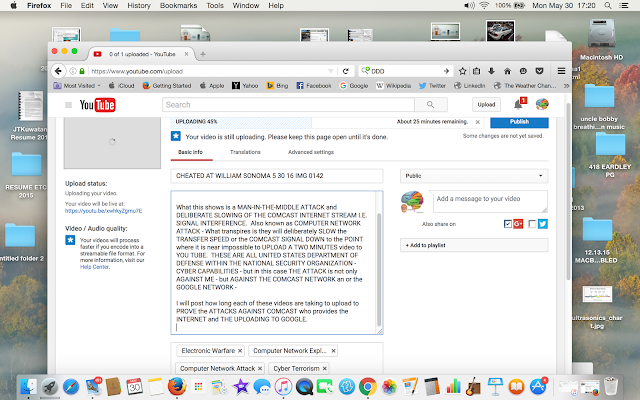Click the blue Publish button
Viewport: 640px width, 400px height.
click(x=519, y=122)
